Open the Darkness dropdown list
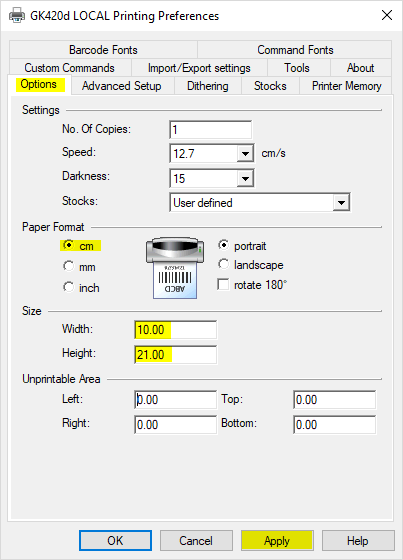The image size is (403, 560). (245, 179)
